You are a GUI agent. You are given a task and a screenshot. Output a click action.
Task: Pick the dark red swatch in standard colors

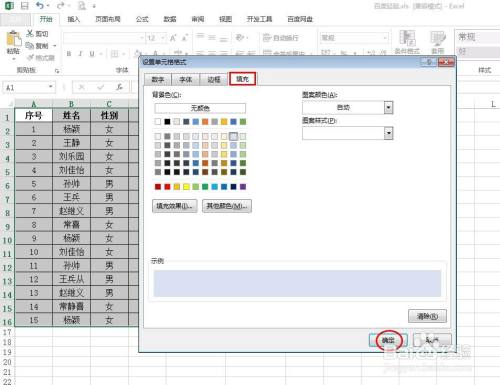click(158, 187)
